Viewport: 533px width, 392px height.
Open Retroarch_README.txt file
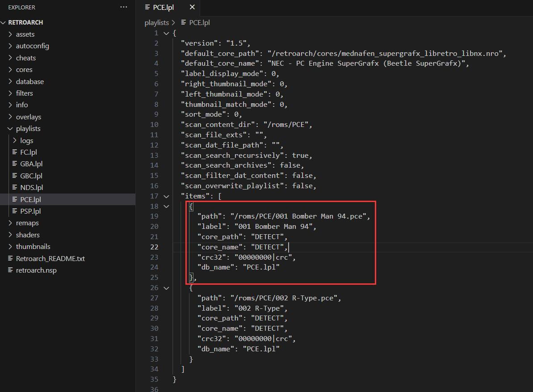tap(50, 258)
